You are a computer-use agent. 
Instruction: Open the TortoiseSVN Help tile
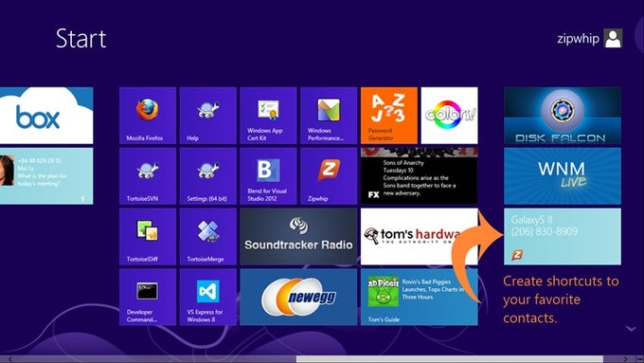click(x=208, y=116)
